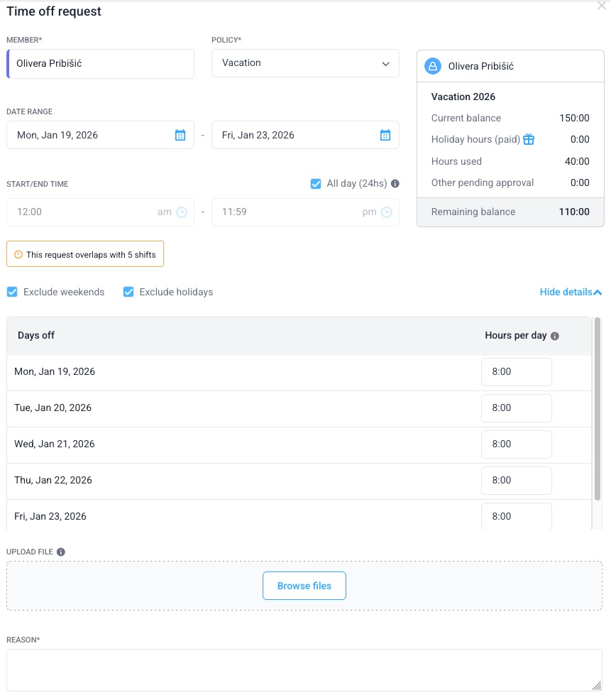
Task: Open the start date calendar picker icon
Action: click(x=180, y=135)
